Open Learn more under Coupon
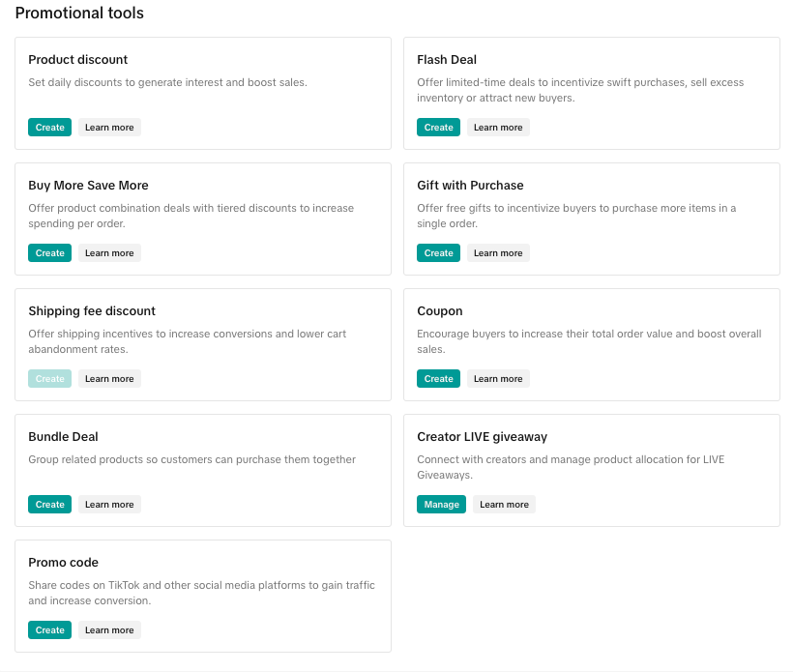 tap(498, 379)
